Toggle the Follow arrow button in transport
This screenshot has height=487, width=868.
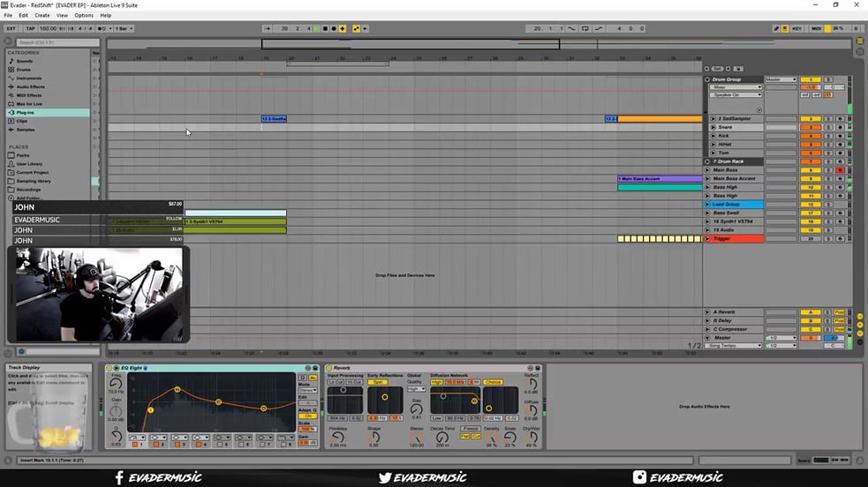[268, 29]
